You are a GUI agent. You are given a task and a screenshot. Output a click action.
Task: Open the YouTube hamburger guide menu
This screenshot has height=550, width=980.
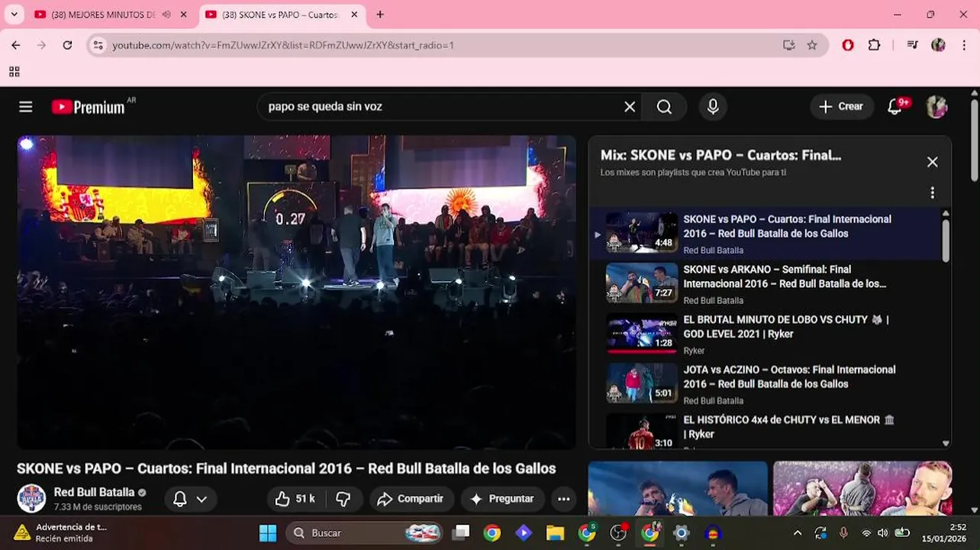click(x=26, y=107)
